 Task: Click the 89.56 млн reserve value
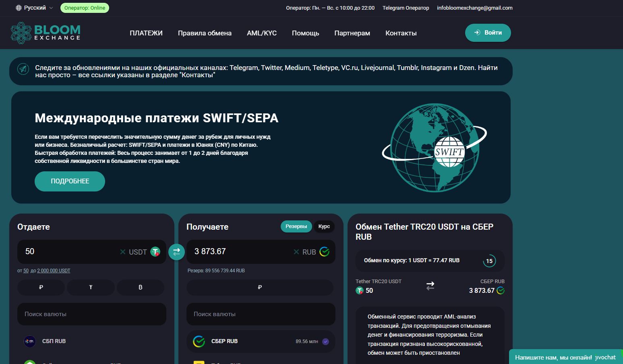click(x=307, y=341)
